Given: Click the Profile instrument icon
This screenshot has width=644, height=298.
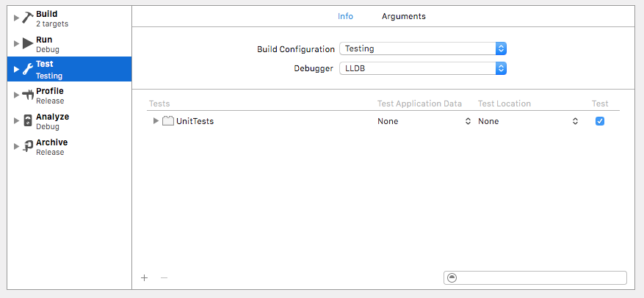Looking at the screenshot, I should pos(27,95).
